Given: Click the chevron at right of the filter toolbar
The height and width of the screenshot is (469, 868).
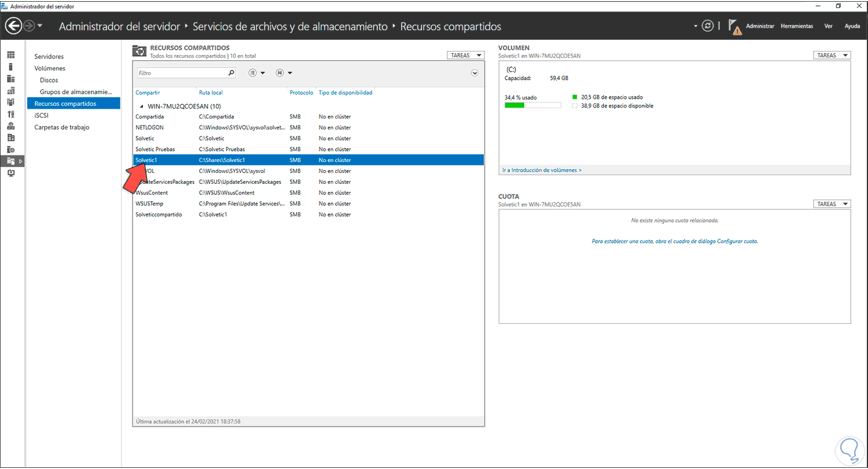Looking at the screenshot, I should (475, 73).
